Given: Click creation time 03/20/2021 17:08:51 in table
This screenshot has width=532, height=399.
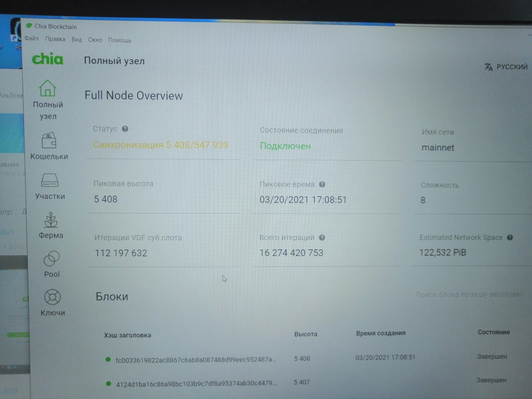Looking at the screenshot, I should pos(385,357).
